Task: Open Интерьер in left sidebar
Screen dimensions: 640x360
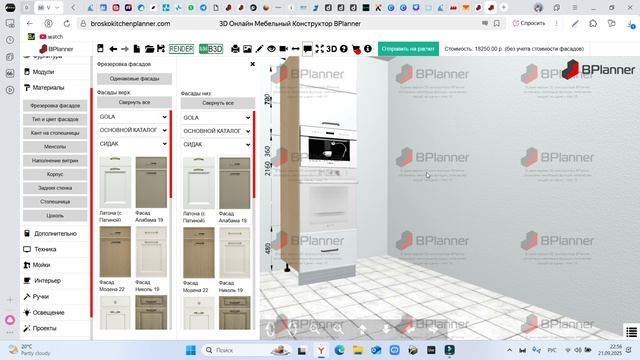Action: pos(47,280)
